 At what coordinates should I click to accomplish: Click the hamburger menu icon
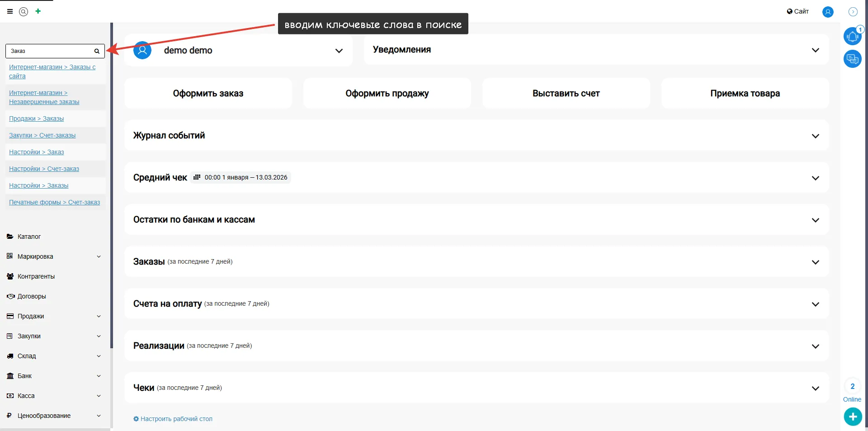[x=10, y=11]
